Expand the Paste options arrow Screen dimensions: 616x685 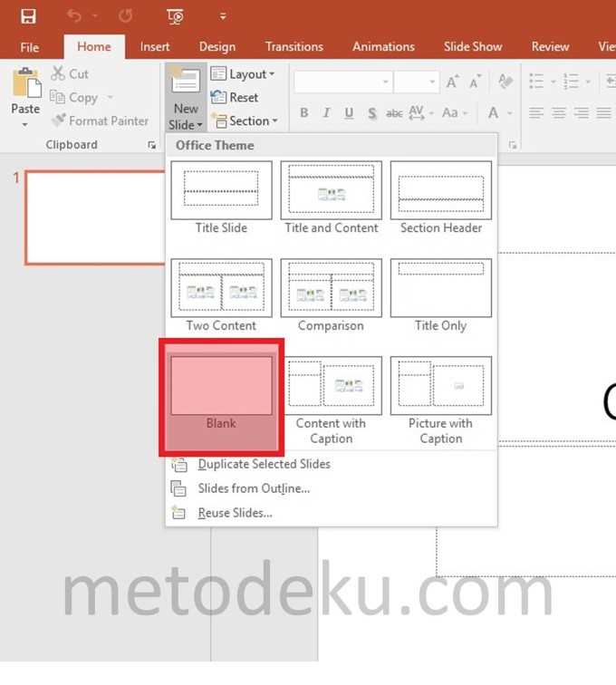pyautogui.click(x=25, y=125)
